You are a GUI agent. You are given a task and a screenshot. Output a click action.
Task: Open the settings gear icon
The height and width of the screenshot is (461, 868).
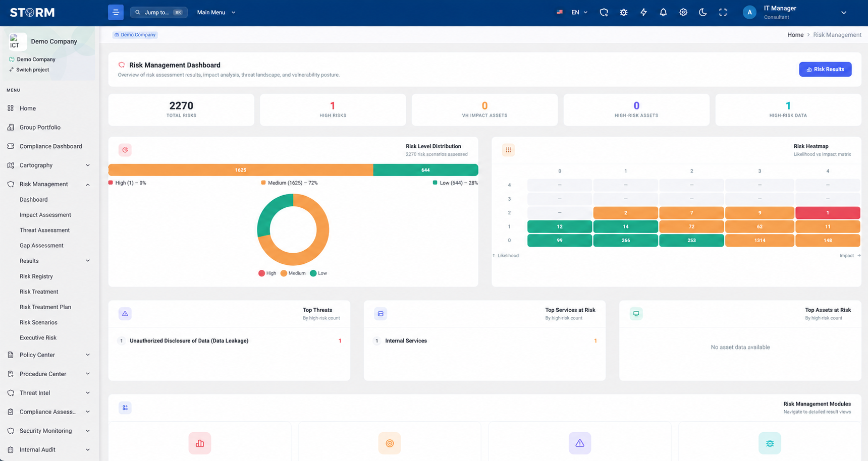[683, 12]
